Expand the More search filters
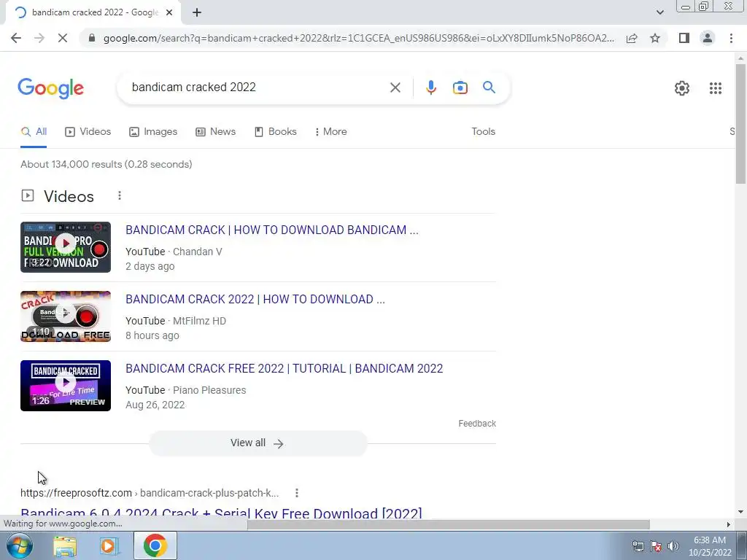This screenshot has height=560, width=747. pos(330,132)
